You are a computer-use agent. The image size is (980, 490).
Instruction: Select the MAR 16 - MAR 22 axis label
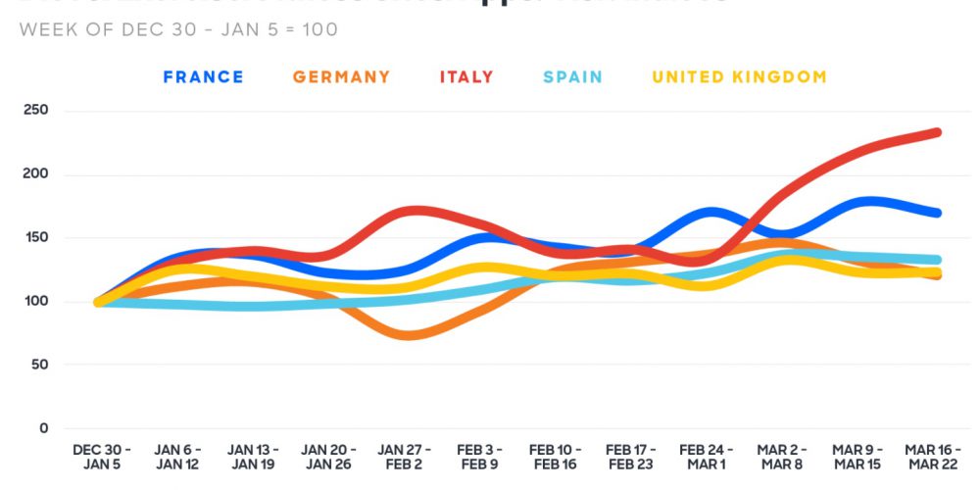pyautogui.click(x=933, y=457)
